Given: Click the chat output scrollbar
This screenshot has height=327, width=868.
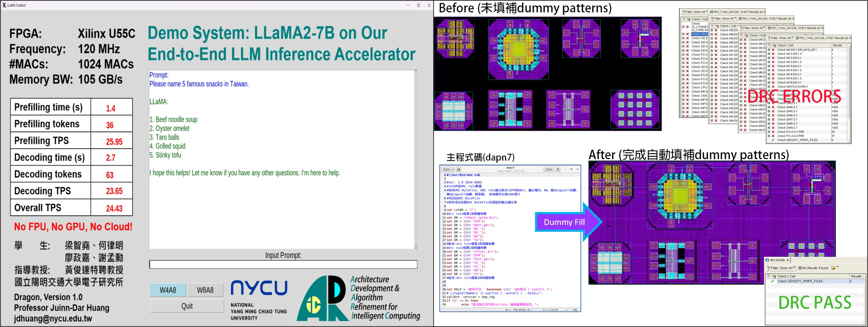Looking at the screenshot, I should coord(416,159).
